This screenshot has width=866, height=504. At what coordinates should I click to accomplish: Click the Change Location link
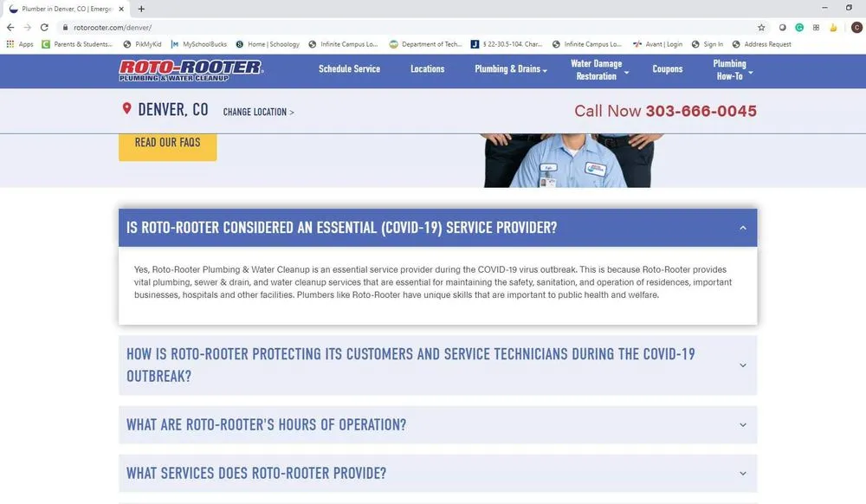tap(258, 113)
